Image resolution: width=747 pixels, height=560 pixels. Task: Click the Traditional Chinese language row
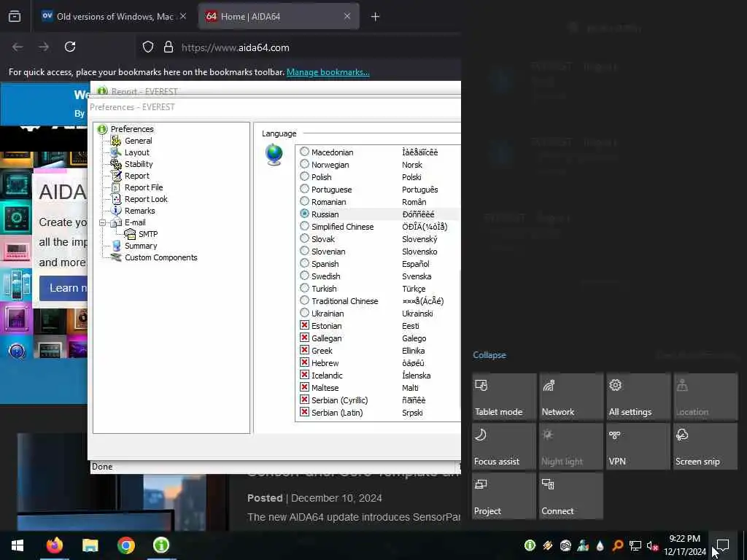coord(378,301)
